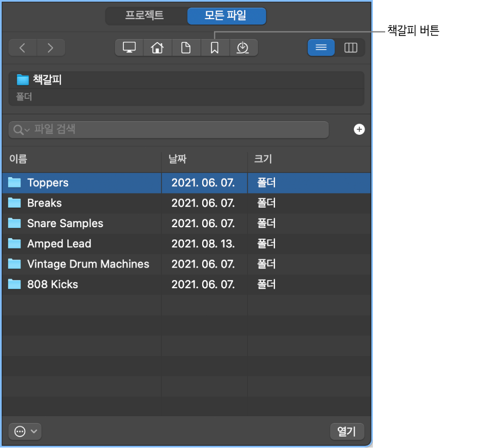This screenshot has height=448, width=494.
Task: Switch to the 모든 파일 tab
Action: click(227, 15)
